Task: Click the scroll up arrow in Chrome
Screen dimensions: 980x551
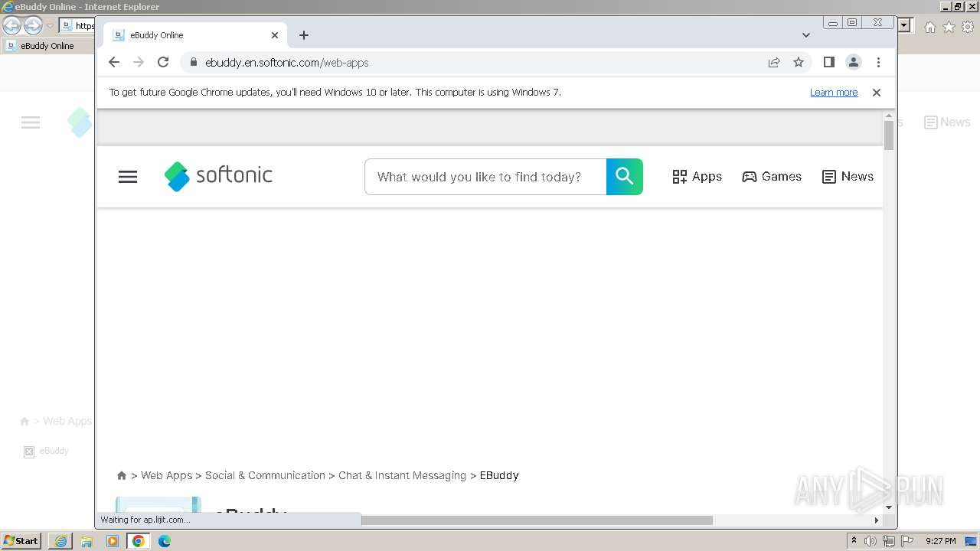Action: (889, 116)
